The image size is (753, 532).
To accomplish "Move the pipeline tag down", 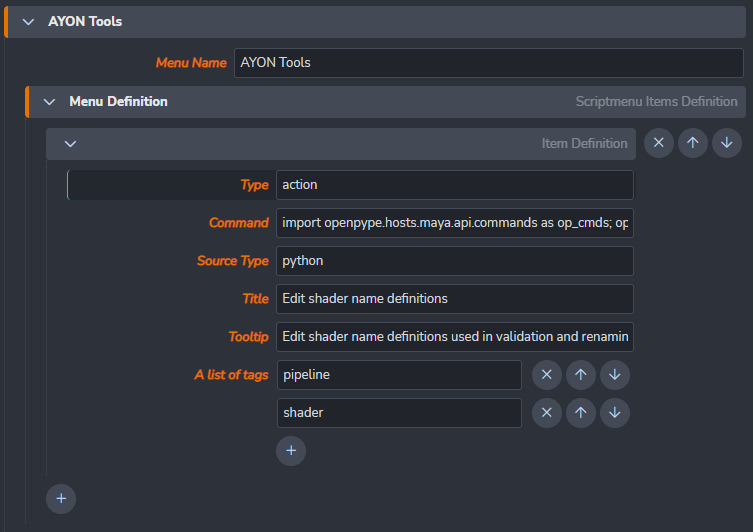I will click(615, 375).
